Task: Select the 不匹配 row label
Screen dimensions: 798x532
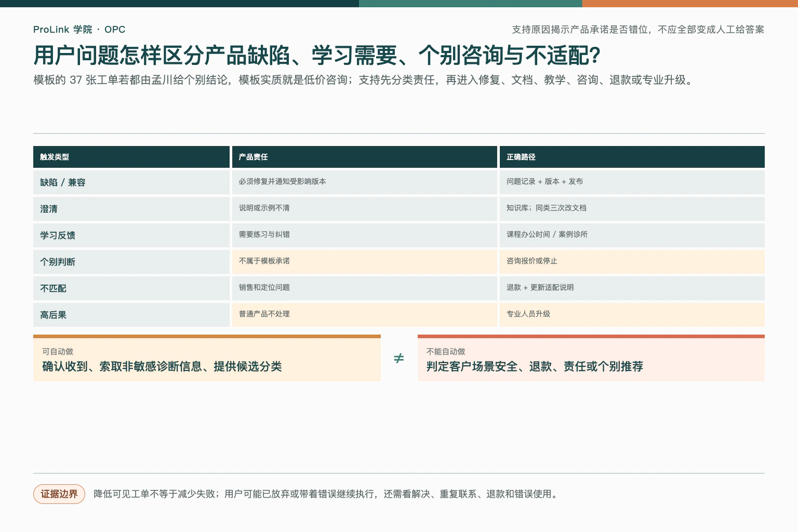Action: [x=131, y=288]
